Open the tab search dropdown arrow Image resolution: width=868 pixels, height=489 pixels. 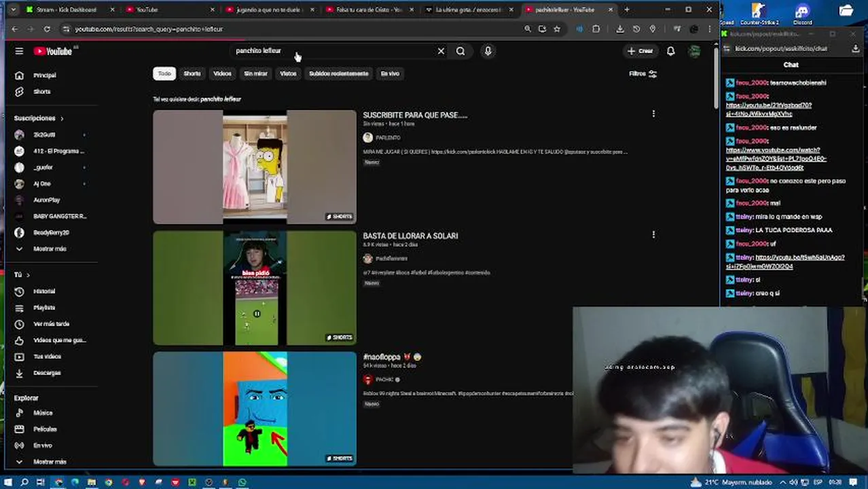[12, 10]
